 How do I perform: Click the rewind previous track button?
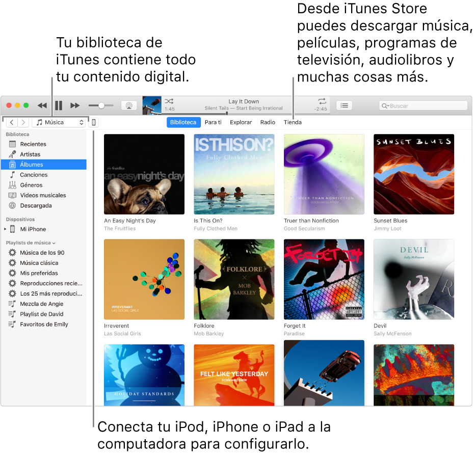click(42, 105)
